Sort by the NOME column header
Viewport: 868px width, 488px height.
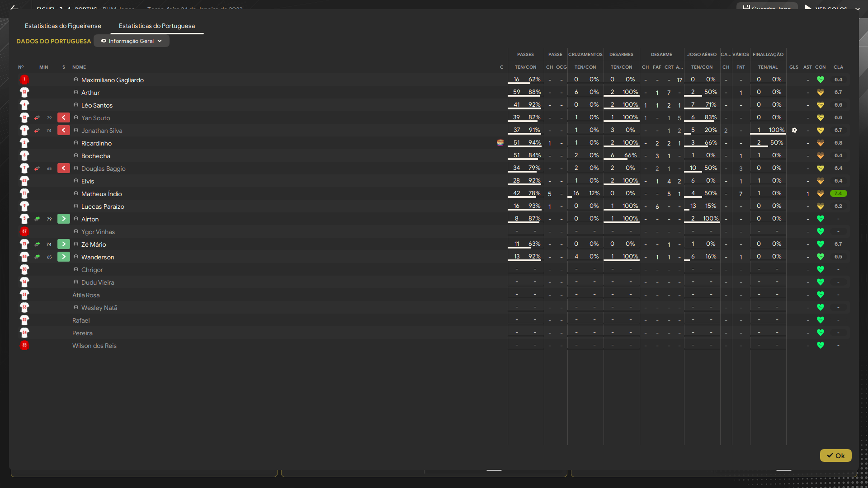tap(79, 67)
